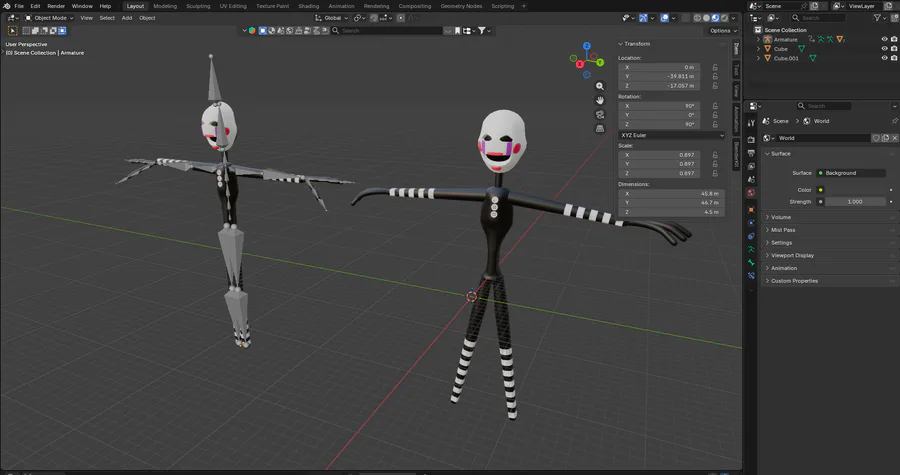Screen dimensions: 900x475
Task: Hide Armature in viewport via eye icon
Action: pyautogui.click(x=885, y=40)
